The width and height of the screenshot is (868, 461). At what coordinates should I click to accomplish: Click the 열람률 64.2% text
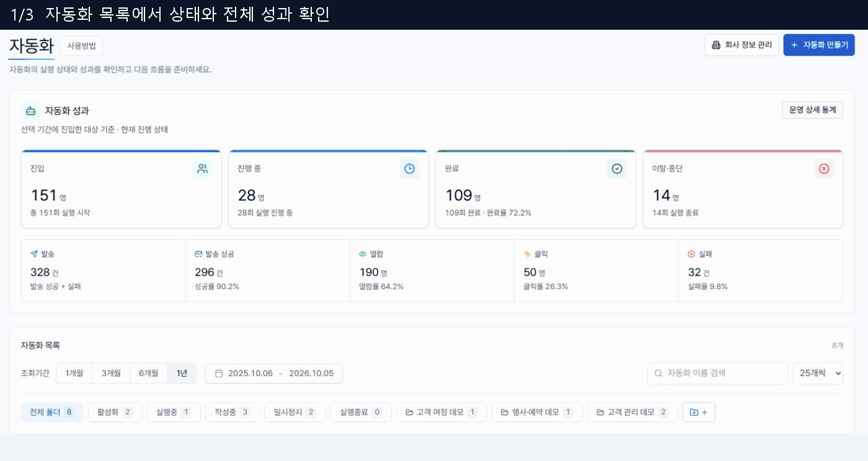pos(381,286)
